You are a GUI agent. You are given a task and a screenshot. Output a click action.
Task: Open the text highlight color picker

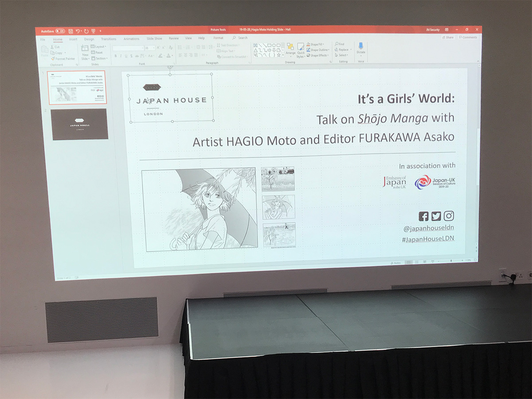pos(161,56)
